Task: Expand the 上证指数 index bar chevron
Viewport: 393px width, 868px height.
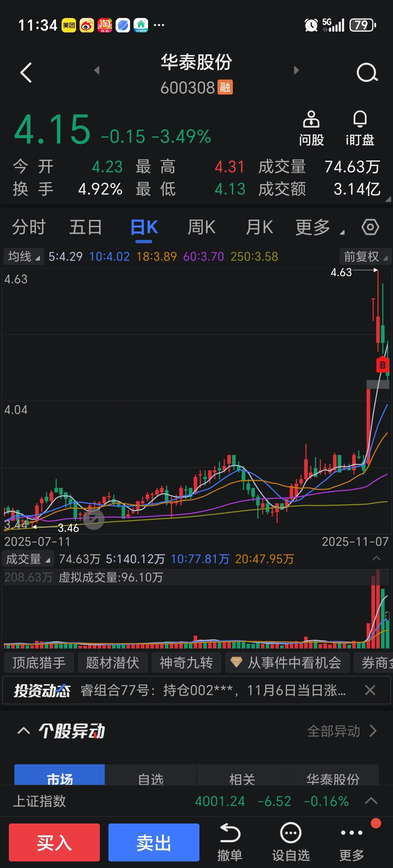Action: [371, 801]
